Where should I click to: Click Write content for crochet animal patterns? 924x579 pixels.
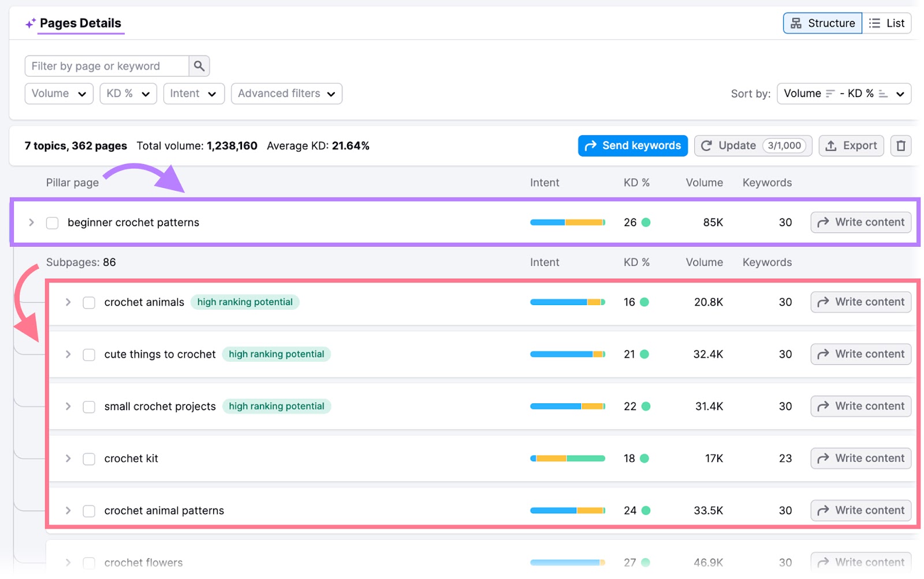tap(860, 510)
